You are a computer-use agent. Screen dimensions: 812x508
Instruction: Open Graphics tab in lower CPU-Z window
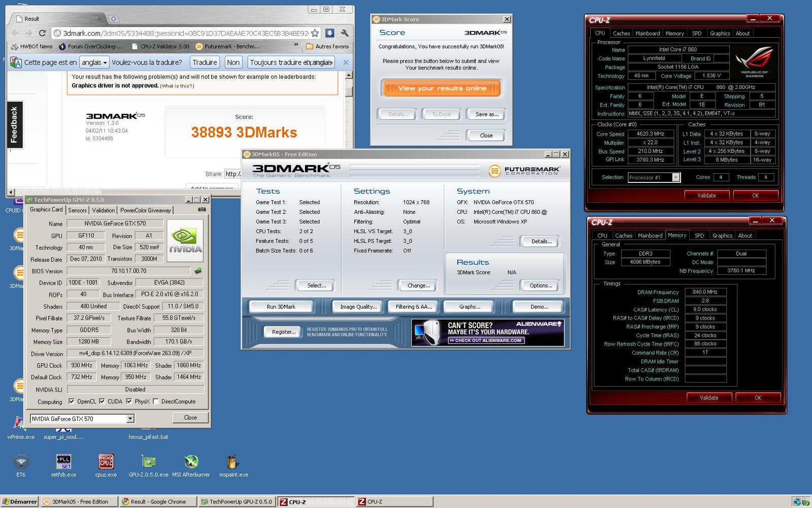[x=722, y=236]
